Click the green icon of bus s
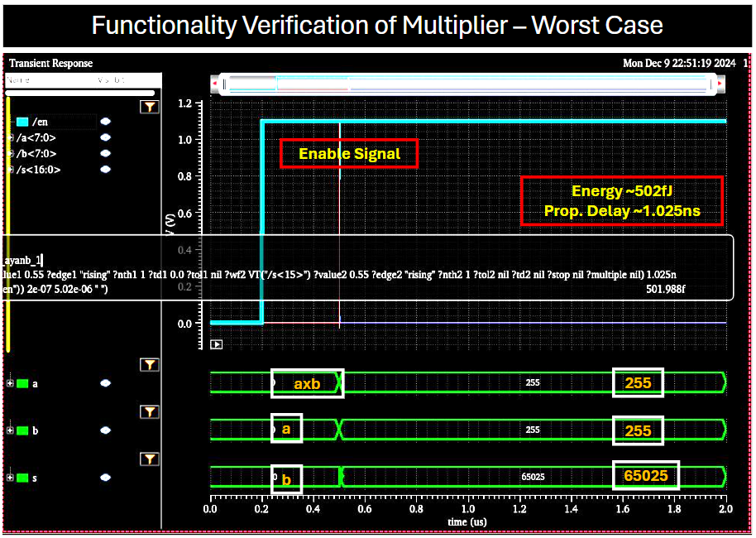Screen dimensions: 756x538 click(x=22, y=478)
